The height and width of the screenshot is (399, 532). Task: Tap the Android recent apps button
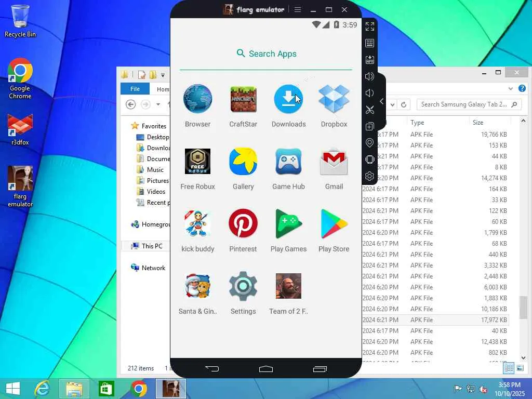click(x=320, y=369)
